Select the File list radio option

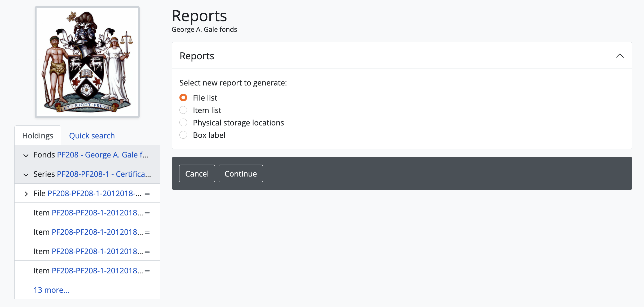coord(183,98)
